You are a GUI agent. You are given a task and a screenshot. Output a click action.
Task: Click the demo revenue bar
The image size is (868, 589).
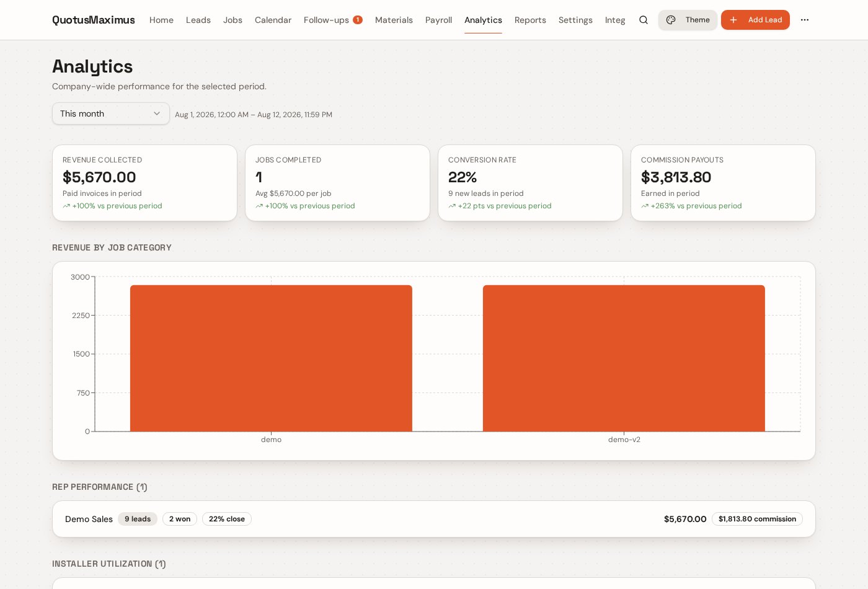271,358
